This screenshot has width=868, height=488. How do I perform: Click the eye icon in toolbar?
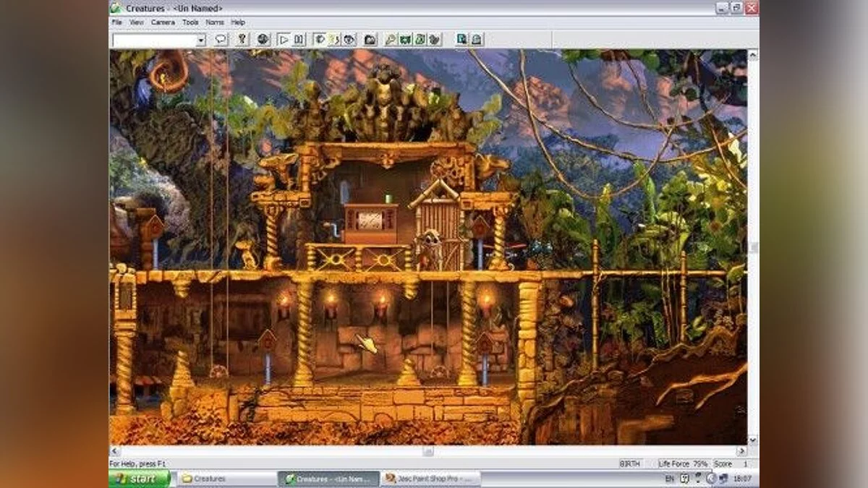click(349, 40)
